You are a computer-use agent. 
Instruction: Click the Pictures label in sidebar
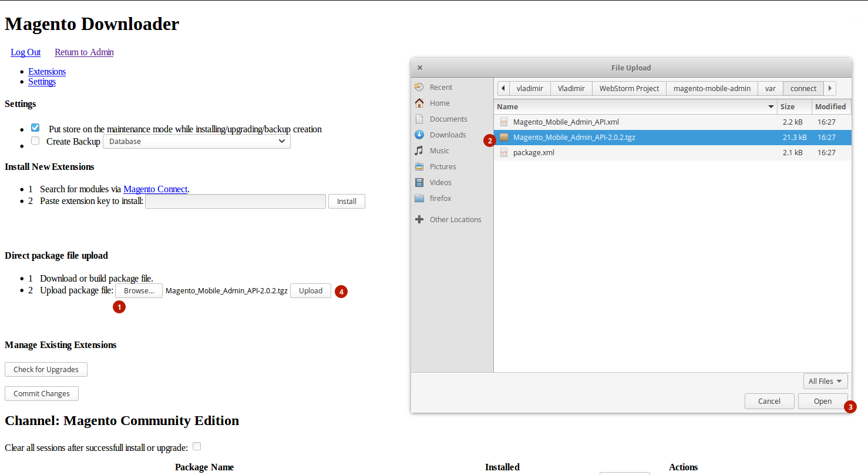[x=443, y=166]
